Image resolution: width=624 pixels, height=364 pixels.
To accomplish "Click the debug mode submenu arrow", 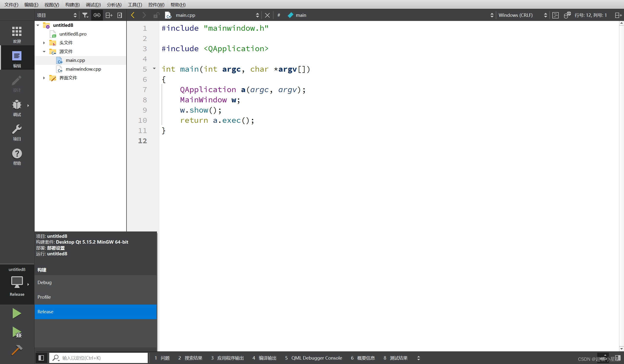I will coord(28,106).
